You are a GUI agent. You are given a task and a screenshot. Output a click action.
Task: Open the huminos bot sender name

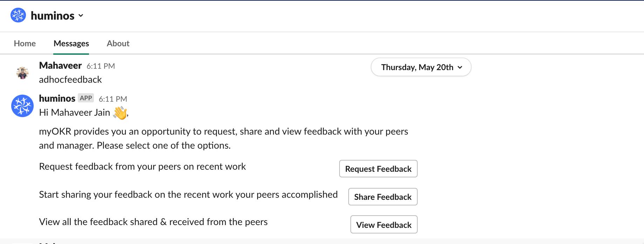coord(57,99)
